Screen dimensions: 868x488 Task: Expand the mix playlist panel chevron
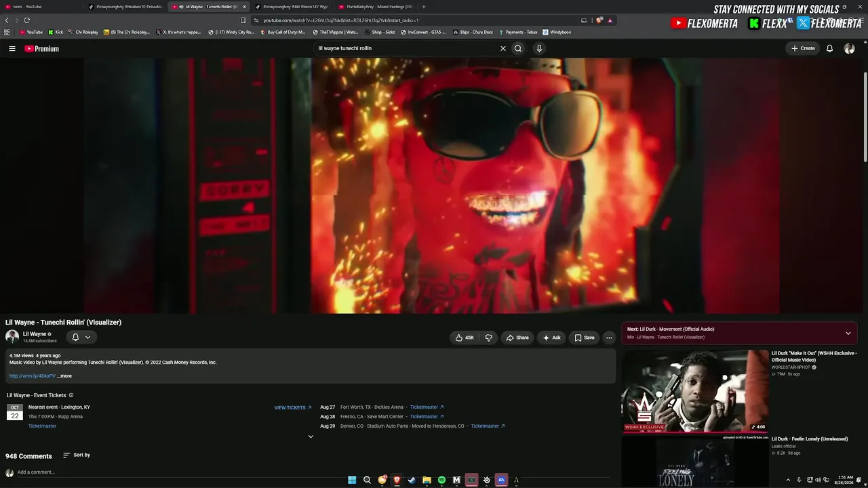pyautogui.click(x=848, y=333)
